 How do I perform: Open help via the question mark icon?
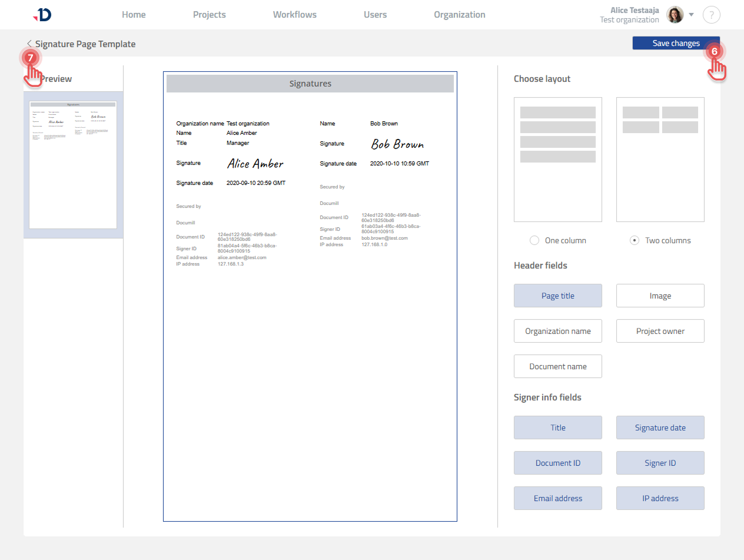click(x=711, y=14)
